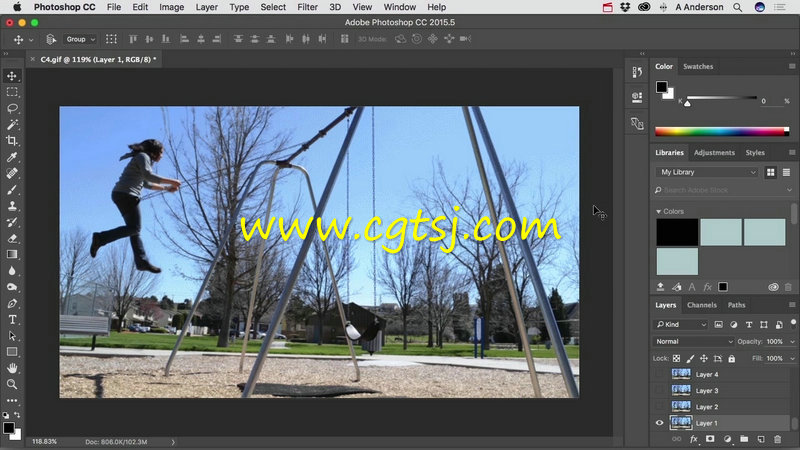The height and width of the screenshot is (450, 800).
Task: Toggle lock image pixels brush icon
Action: pyautogui.click(x=690, y=359)
